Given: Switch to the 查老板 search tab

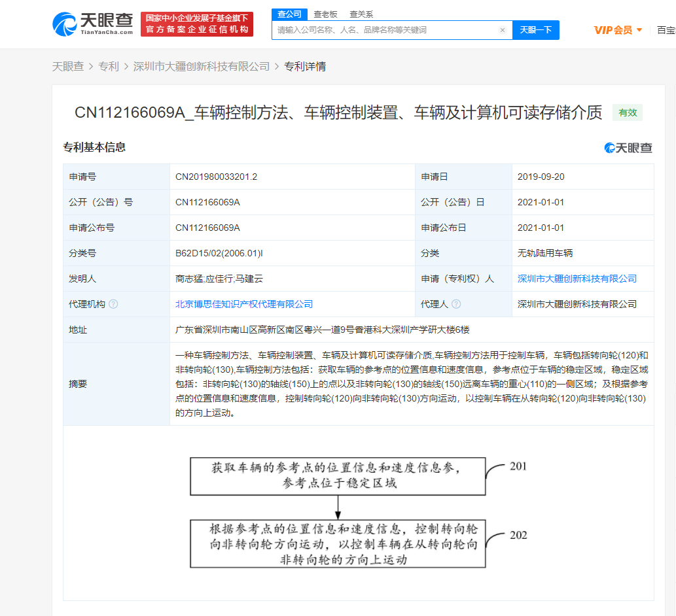Looking at the screenshot, I should tap(325, 14).
